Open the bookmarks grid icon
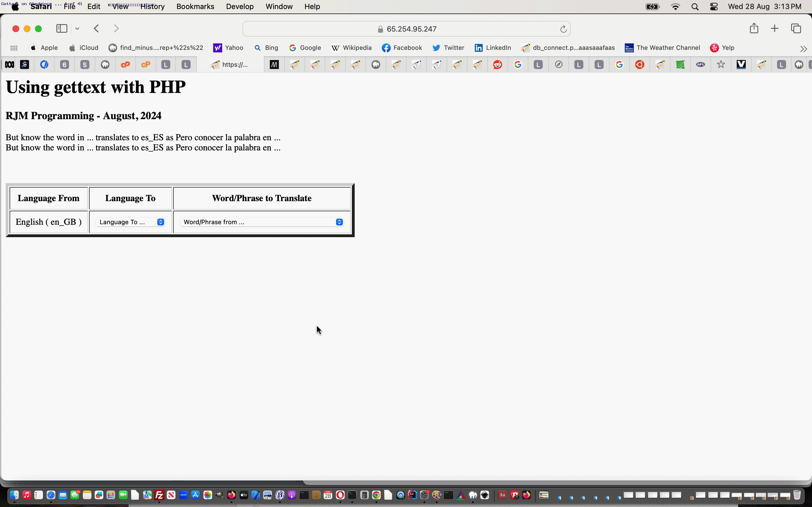The height and width of the screenshot is (507, 812). (14, 48)
